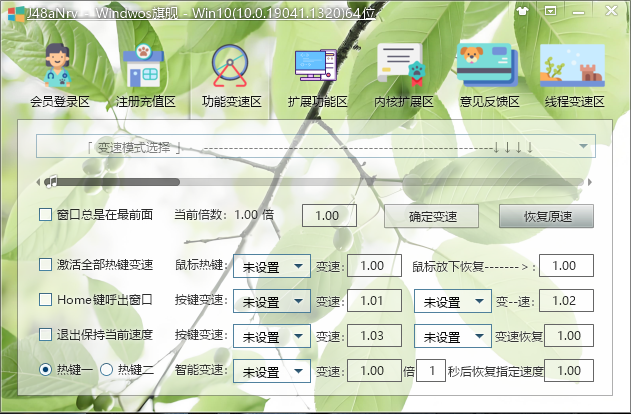The width and height of the screenshot is (631, 414).
Task: Enable 窗口总是在最前面 always-on-top checkbox
Action: (45, 214)
